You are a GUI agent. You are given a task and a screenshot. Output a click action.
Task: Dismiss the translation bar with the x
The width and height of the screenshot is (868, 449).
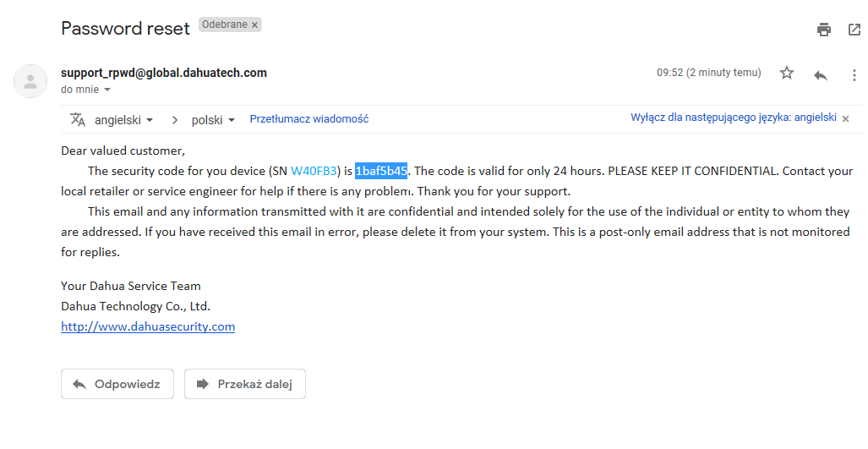point(845,118)
